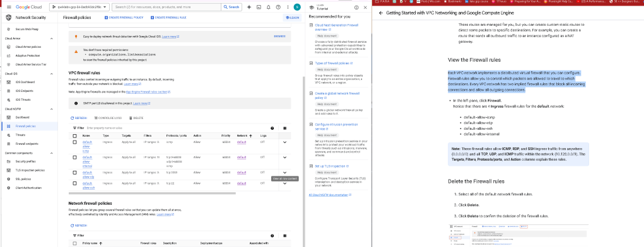Open the default-allow-icmp rule link
The image size is (644, 247).
(x=86, y=146)
